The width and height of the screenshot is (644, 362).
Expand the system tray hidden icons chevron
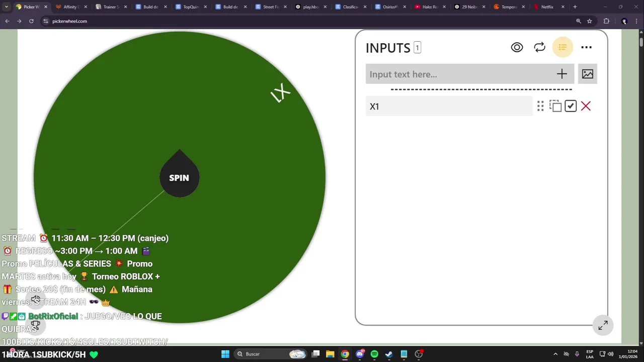[x=555, y=354]
